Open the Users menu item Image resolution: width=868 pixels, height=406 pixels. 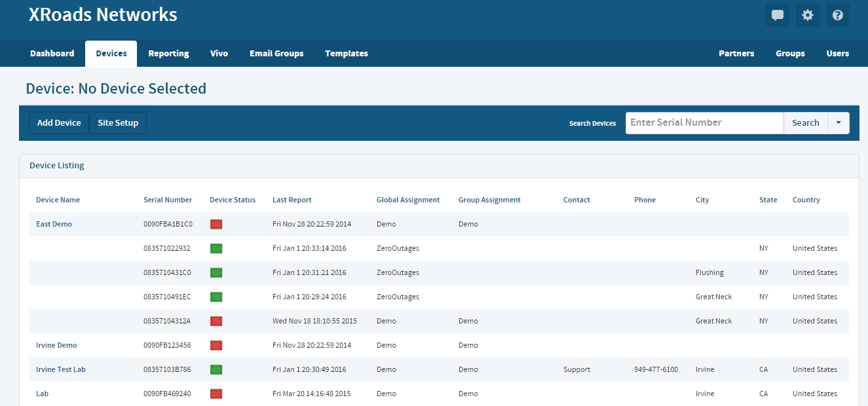pos(838,54)
